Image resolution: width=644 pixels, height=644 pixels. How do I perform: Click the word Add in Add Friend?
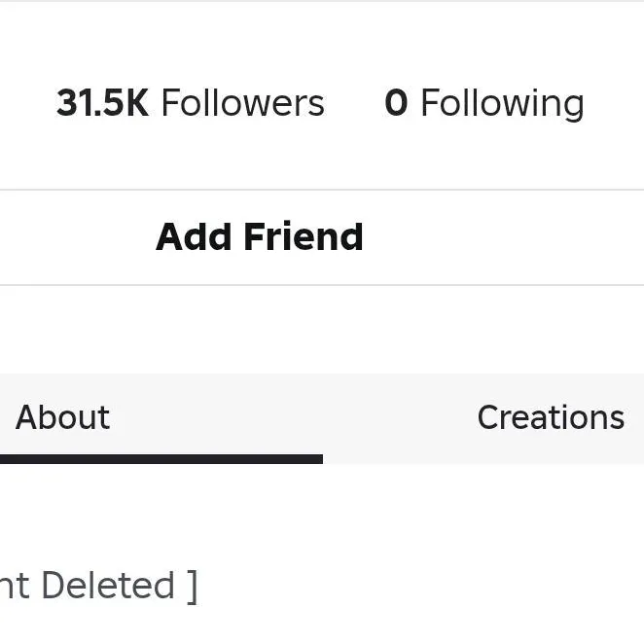click(194, 237)
